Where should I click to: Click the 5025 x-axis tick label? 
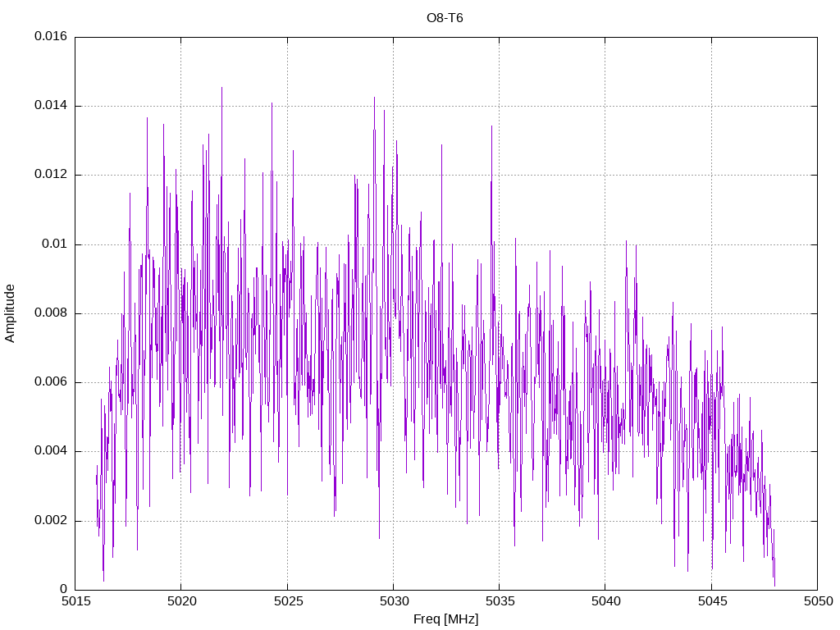click(x=288, y=601)
